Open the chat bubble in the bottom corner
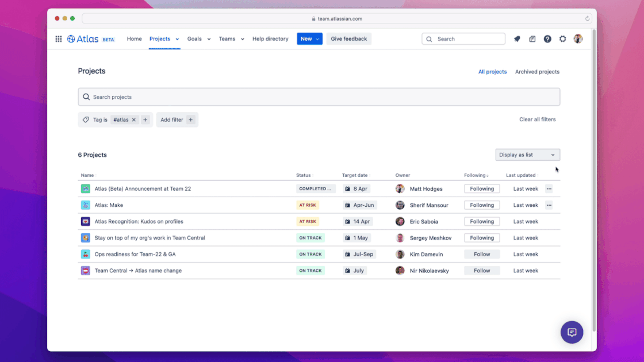This screenshot has width=644, height=362. coord(572,332)
